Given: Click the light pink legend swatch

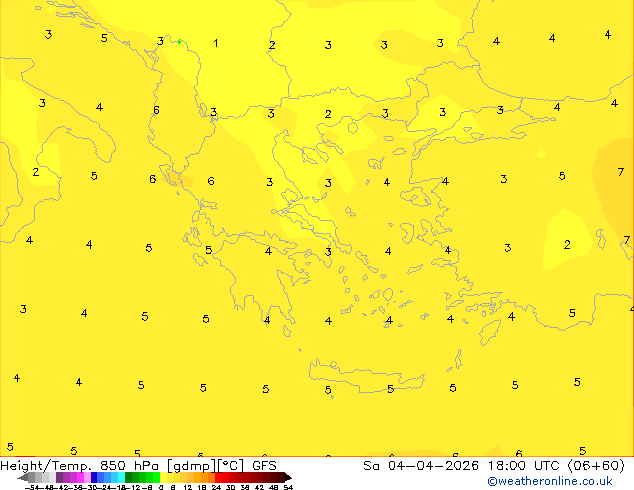Looking at the screenshot, I should click(87, 477).
